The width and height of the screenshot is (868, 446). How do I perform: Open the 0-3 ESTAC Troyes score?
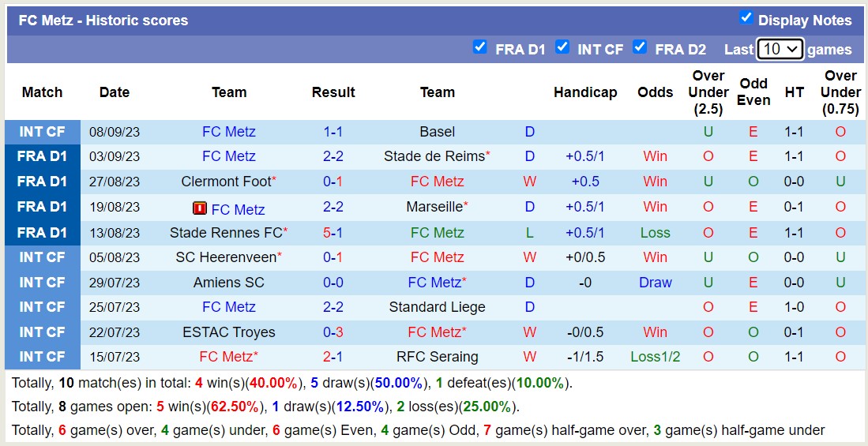pyautogui.click(x=333, y=332)
